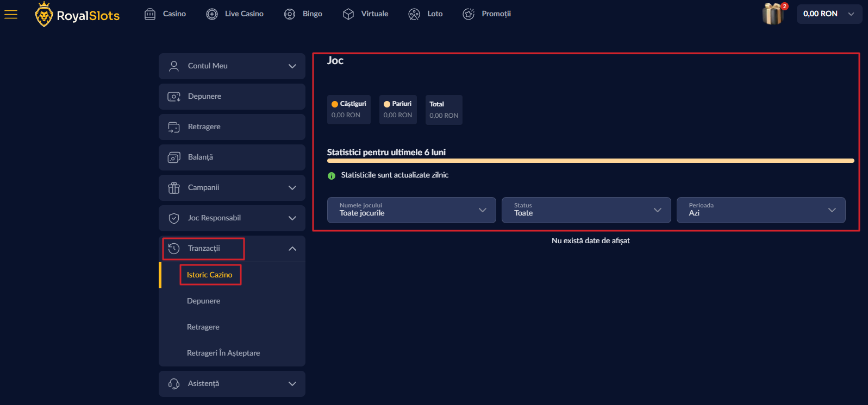Screen dimensions: 868x405
Task: Toggle the Pariuri legend indicator
Action: pyautogui.click(x=387, y=104)
